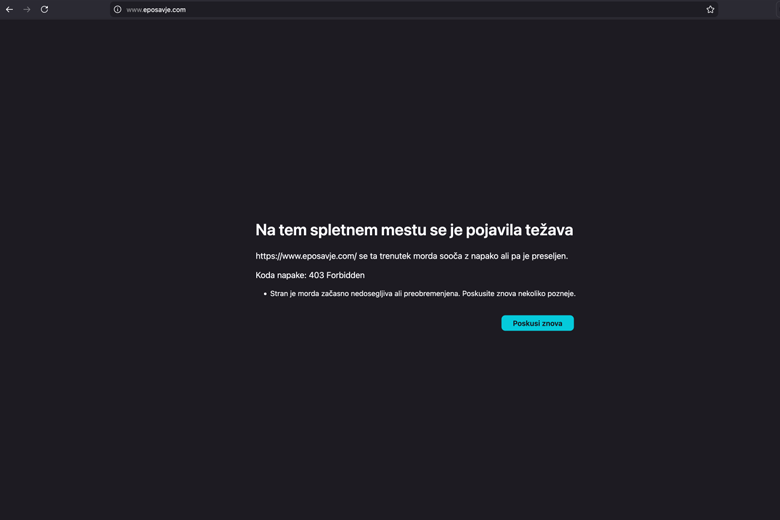Click the sentence 'Poskusite znova nekoliko pozneje'
The width and height of the screenshot is (780, 520).
tap(518, 294)
